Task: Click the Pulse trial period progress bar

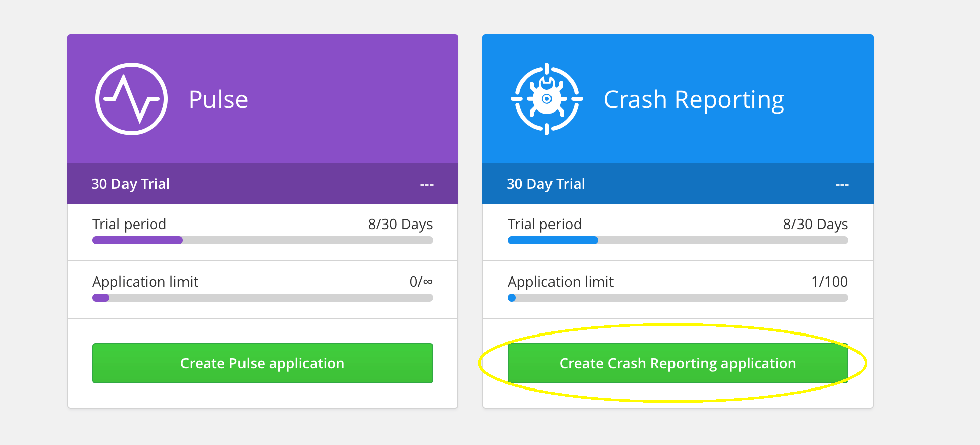Action: tap(263, 240)
